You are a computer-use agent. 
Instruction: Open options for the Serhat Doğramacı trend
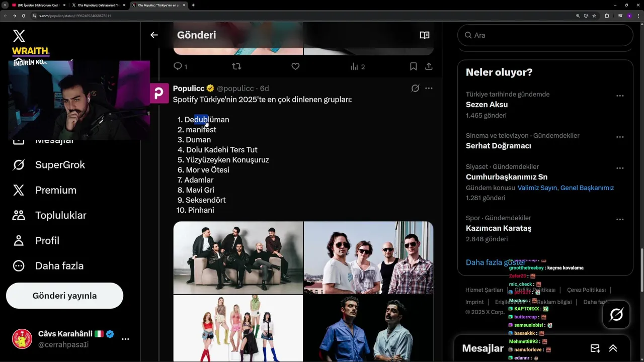(x=620, y=137)
